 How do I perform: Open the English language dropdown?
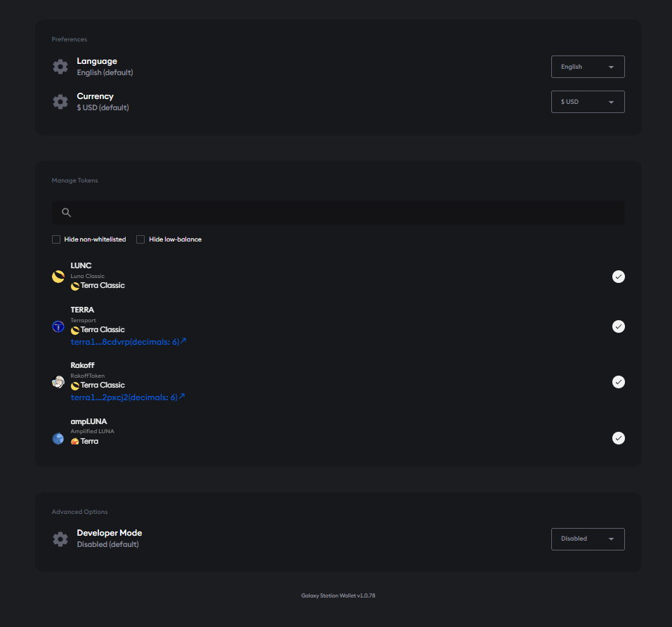coord(588,67)
